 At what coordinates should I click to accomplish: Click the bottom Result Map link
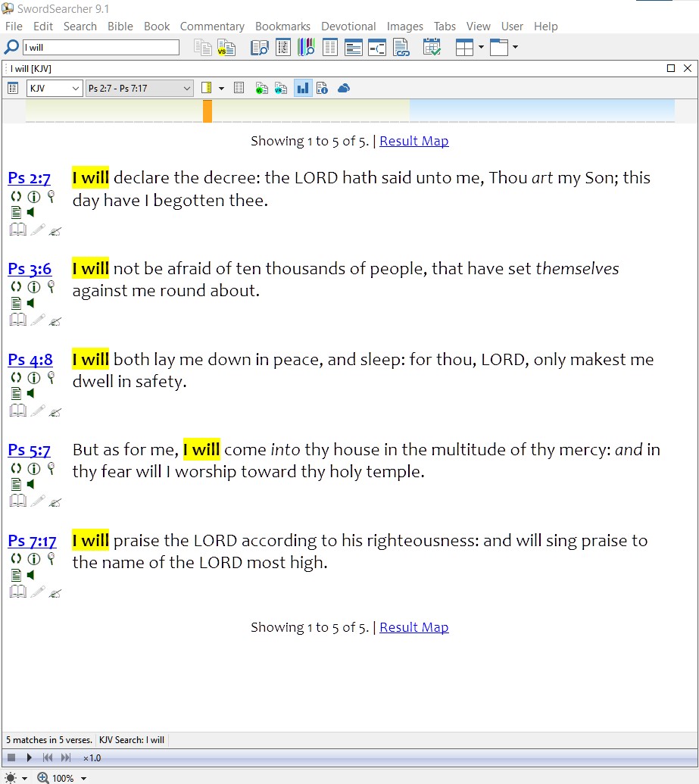[414, 627]
